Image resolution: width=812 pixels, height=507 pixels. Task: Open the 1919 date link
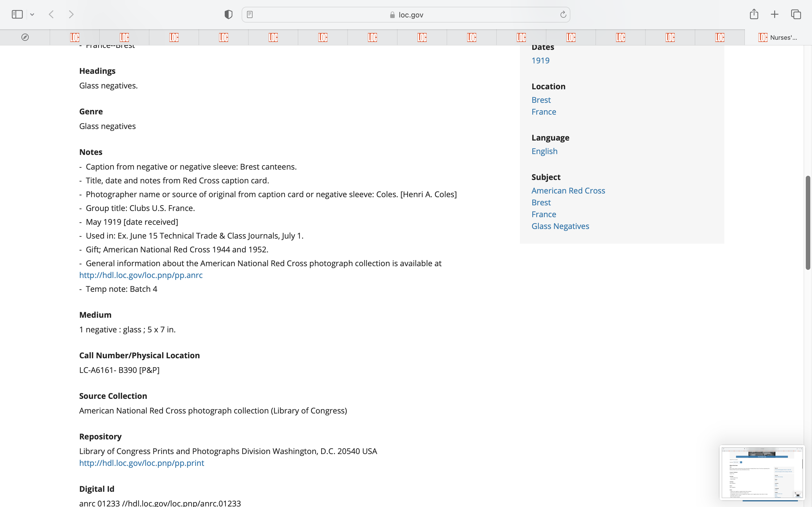[540, 60]
